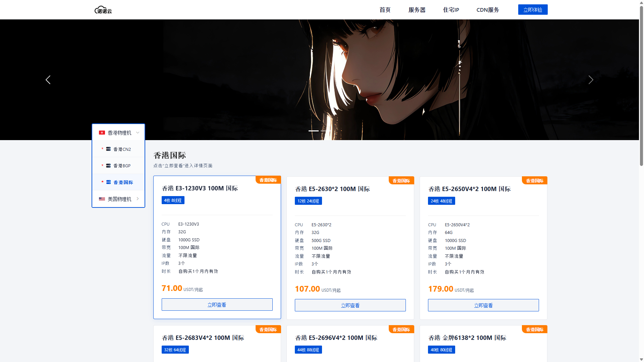
Task: Expand the 美国物理机 chevron
Action: [138, 199]
